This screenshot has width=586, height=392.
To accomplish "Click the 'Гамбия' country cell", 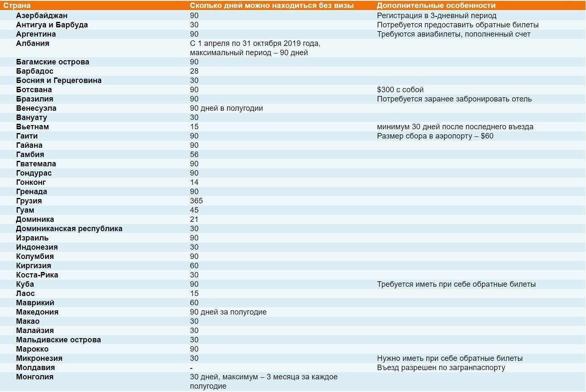I will pos(30,155).
